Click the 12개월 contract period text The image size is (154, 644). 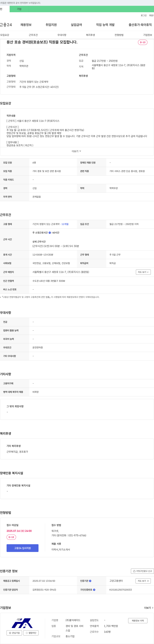pos(65,224)
